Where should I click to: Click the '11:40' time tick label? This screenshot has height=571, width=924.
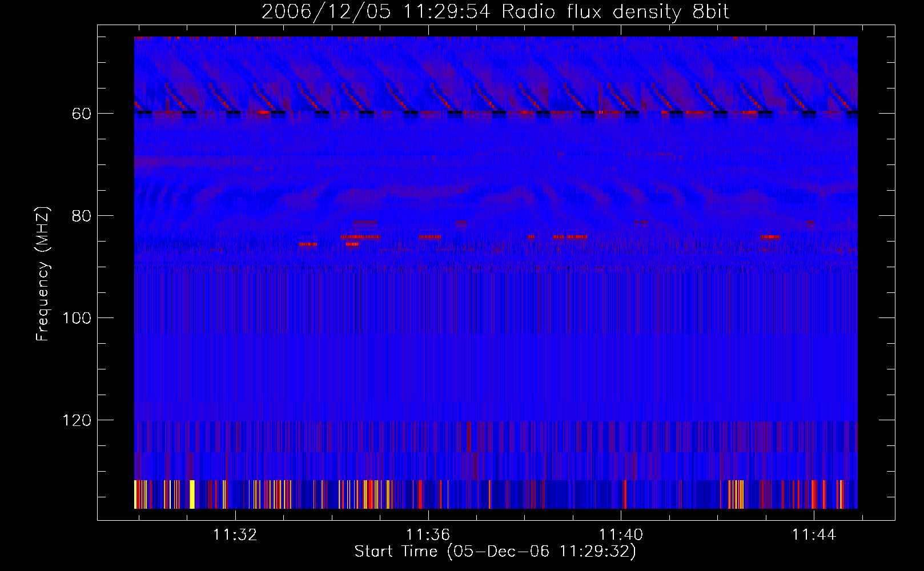click(x=621, y=535)
